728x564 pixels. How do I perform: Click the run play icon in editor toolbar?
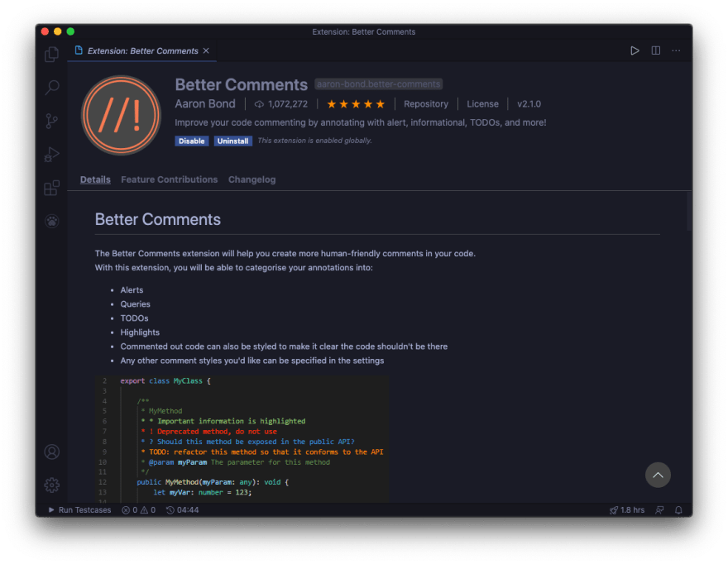(x=635, y=50)
